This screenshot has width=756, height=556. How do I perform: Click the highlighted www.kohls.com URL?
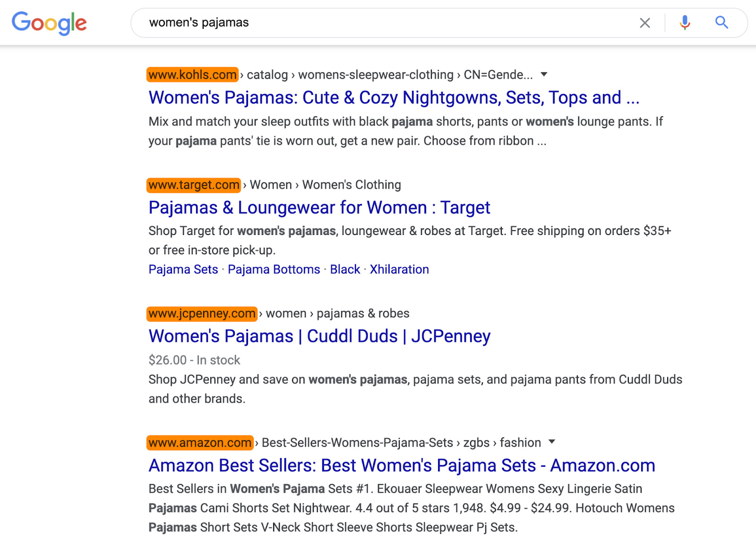tap(192, 75)
